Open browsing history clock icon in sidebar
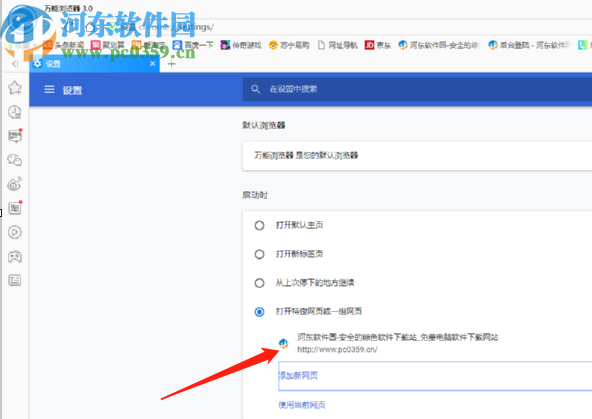Image resolution: width=592 pixels, height=419 pixels. pyautogui.click(x=15, y=112)
